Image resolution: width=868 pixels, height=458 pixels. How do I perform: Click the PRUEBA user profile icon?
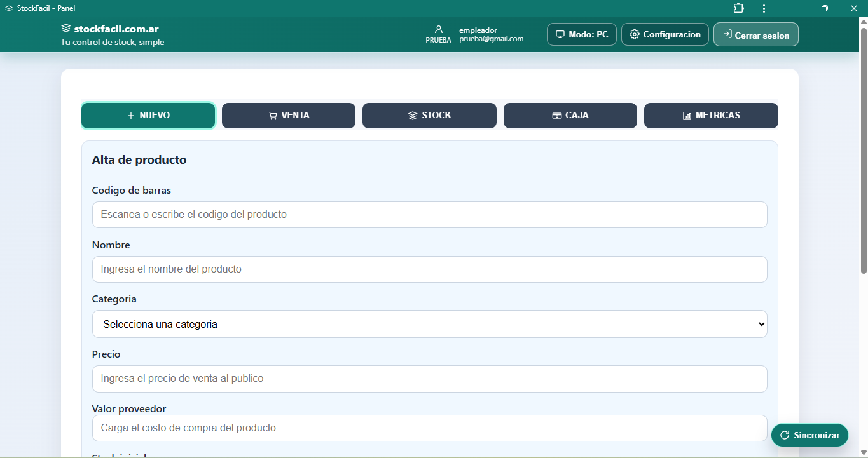[438, 29]
